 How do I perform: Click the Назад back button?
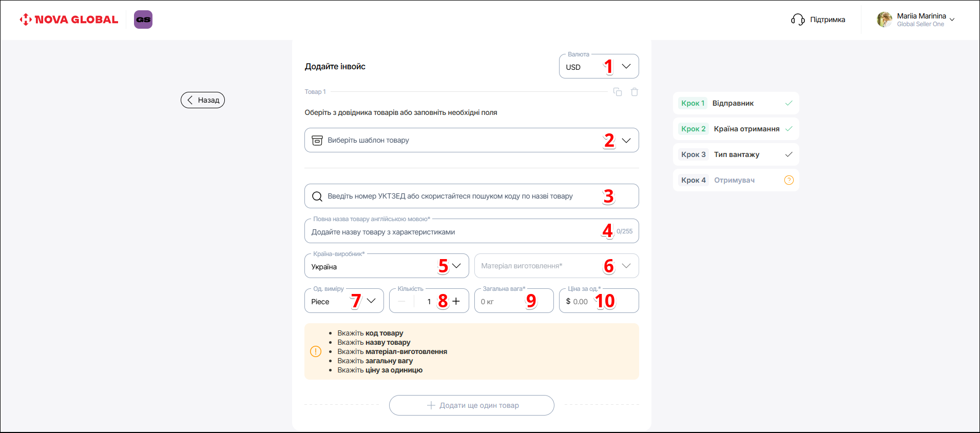tap(203, 100)
